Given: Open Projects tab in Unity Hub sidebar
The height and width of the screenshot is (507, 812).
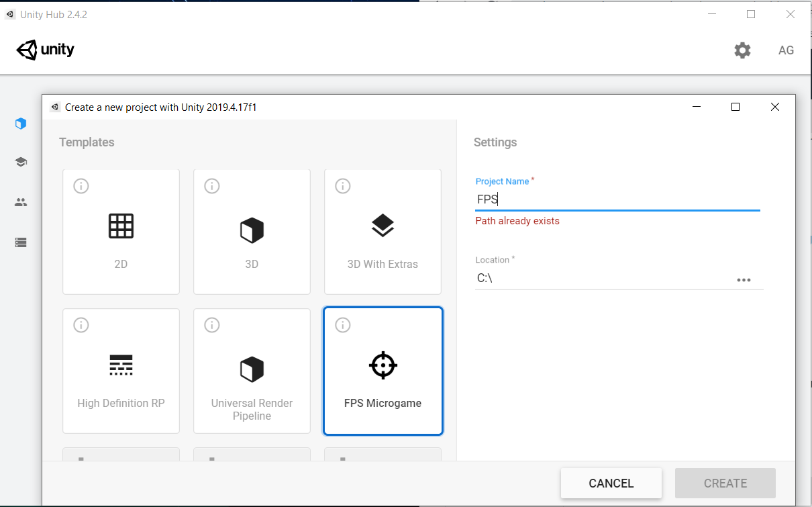Looking at the screenshot, I should (21, 124).
